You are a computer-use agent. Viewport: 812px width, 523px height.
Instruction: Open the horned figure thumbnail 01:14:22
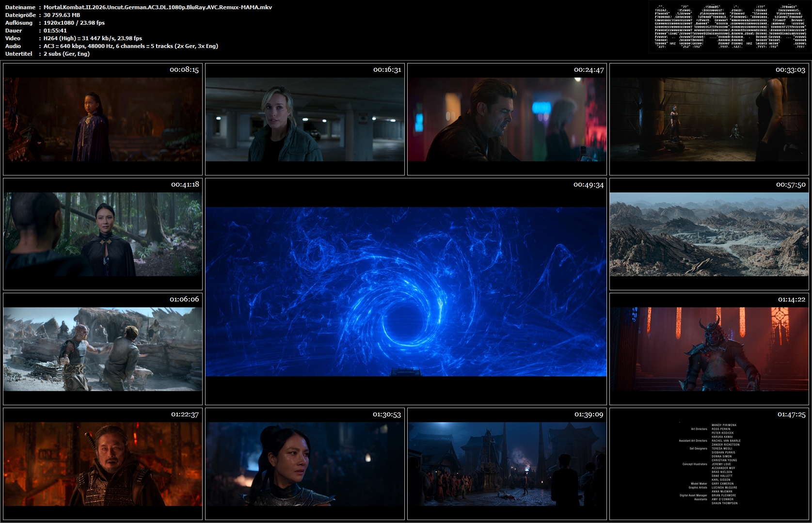709,349
